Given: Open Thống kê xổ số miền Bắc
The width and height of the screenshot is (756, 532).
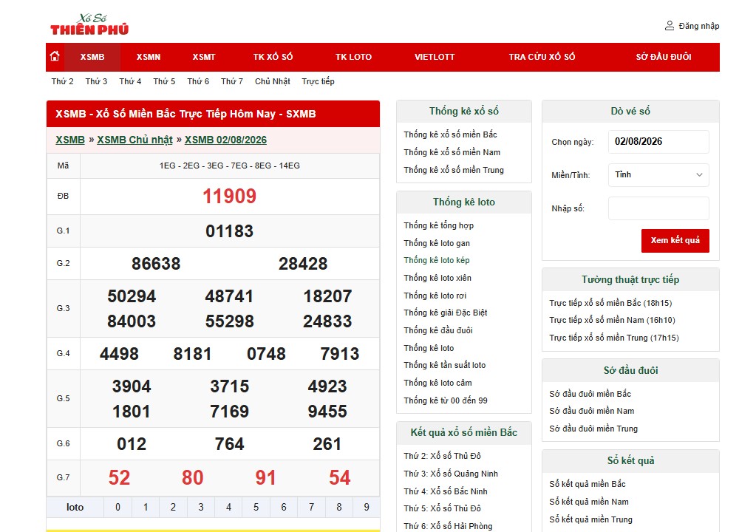Looking at the screenshot, I should coord(450,134).
